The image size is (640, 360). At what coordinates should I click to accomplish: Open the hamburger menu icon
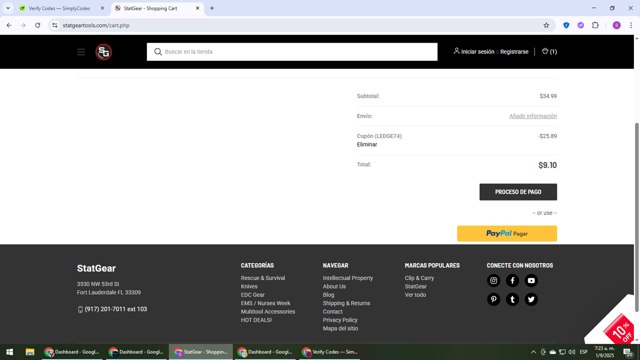[81, 52]
